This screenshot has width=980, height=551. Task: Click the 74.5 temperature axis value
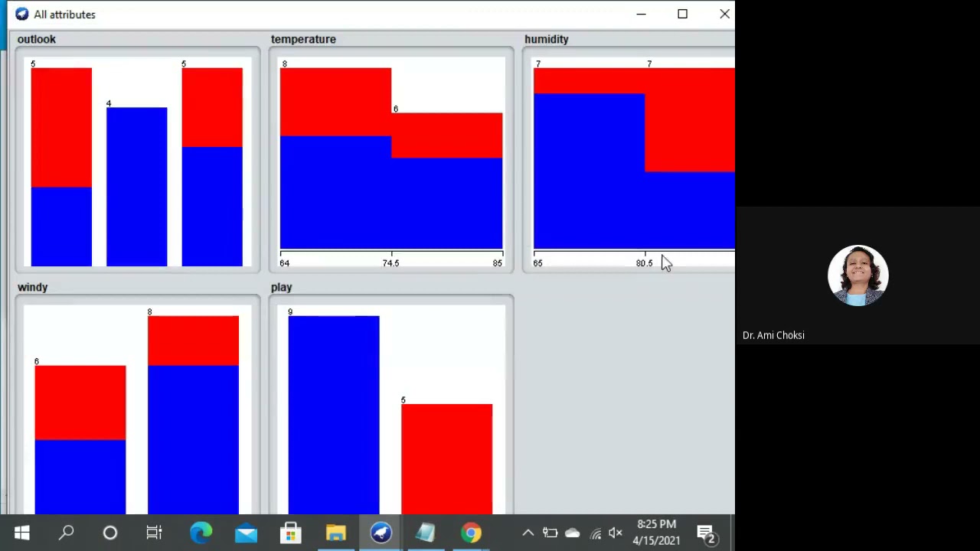390,263
